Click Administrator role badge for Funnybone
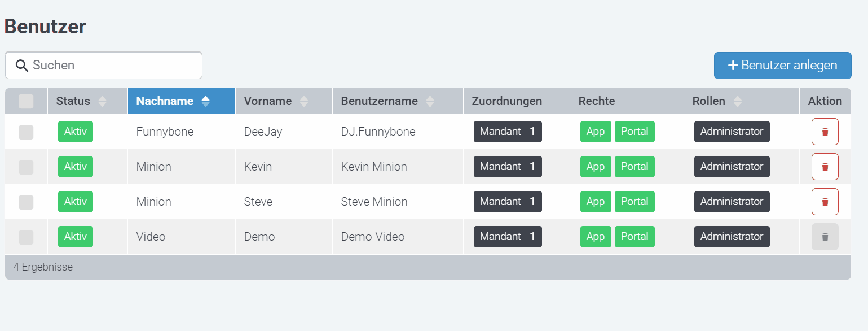The height and width of the screenshot is (331, 868). 732,132
